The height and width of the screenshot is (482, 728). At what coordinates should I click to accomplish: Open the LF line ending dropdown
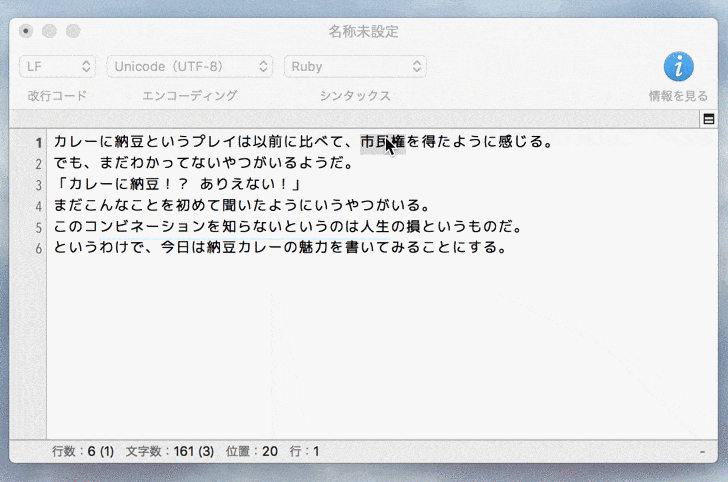coord(58,66)
